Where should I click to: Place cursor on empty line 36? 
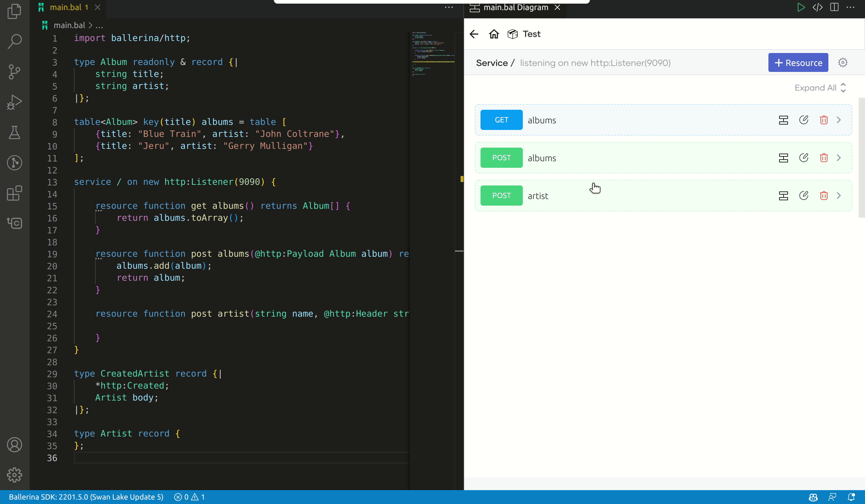241,458
